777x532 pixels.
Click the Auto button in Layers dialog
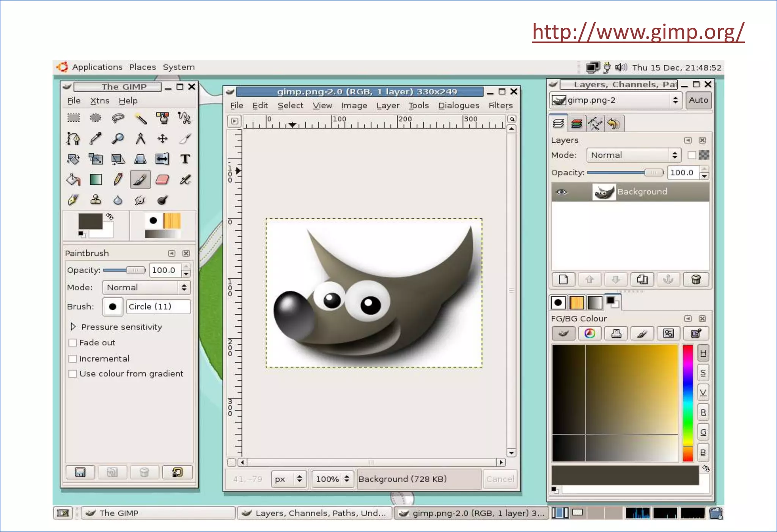698,100
